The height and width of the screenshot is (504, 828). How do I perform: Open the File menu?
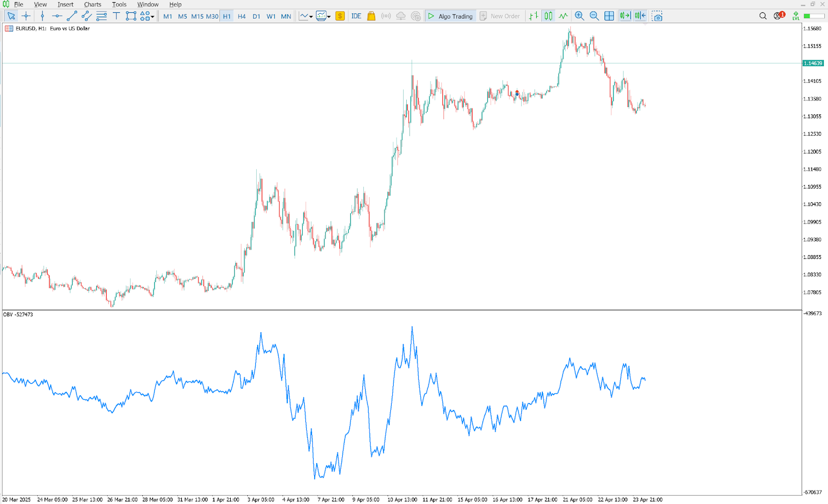pyautogui.click(x=19, y=4)
